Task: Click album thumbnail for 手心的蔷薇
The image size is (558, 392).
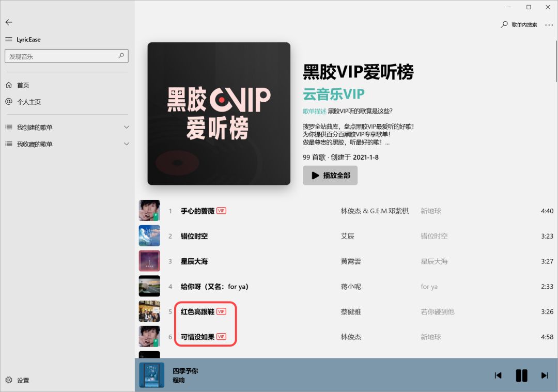Action: 149,211
